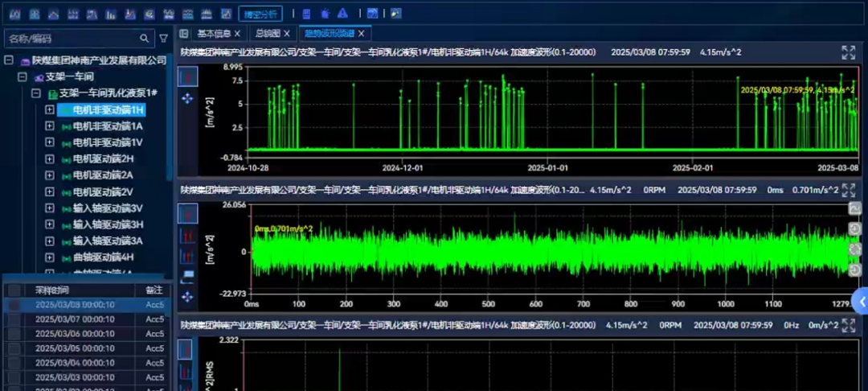
Task: Tick the checkbox for 2025/03/04 00:00:10
Action: [x=14, y=363]
